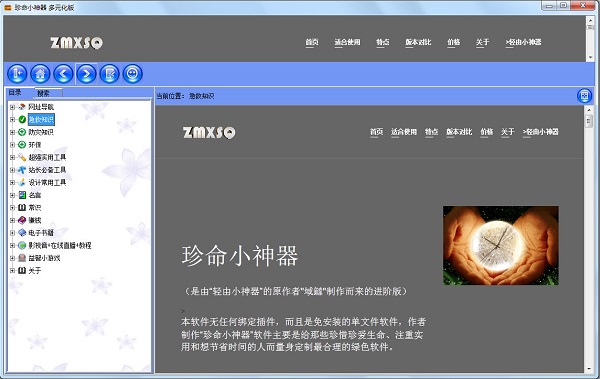Switch to the 目录 tab
This screenshot has height=379, width=600.
coord(15,92)
